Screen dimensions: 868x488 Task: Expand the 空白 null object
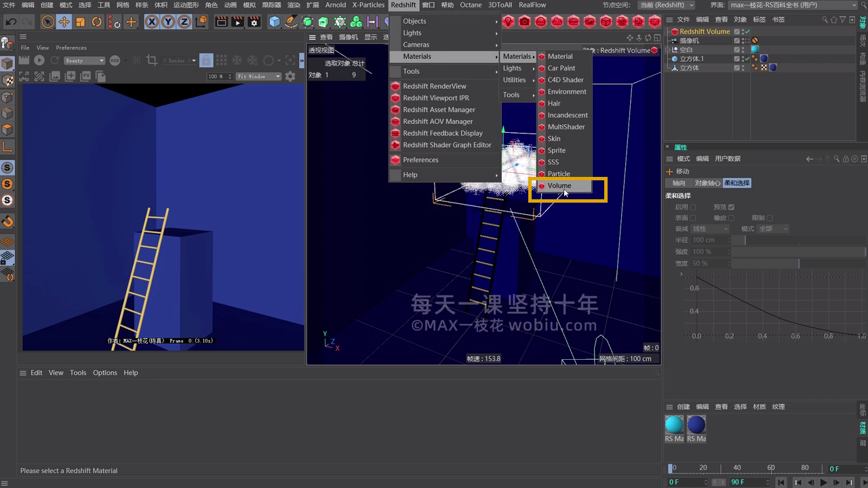(667, 49)
